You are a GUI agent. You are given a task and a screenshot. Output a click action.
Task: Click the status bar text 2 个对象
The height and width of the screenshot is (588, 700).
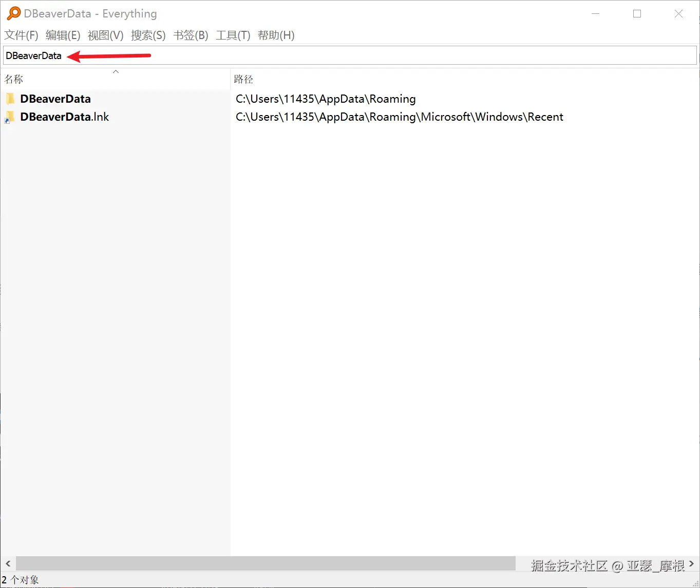[x=21, y=580]
